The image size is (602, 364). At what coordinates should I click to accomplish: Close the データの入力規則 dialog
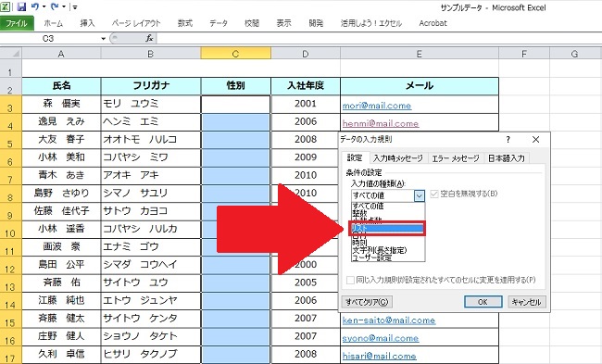(536, 139)
